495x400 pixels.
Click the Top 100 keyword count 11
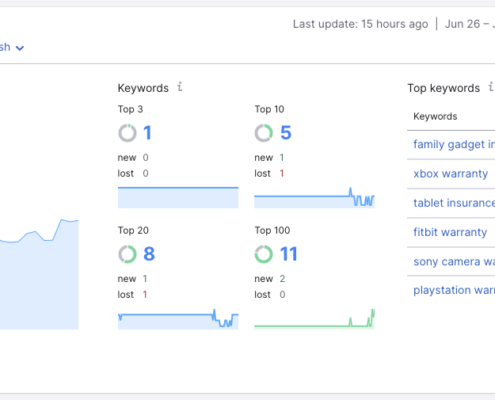point(288,254)
